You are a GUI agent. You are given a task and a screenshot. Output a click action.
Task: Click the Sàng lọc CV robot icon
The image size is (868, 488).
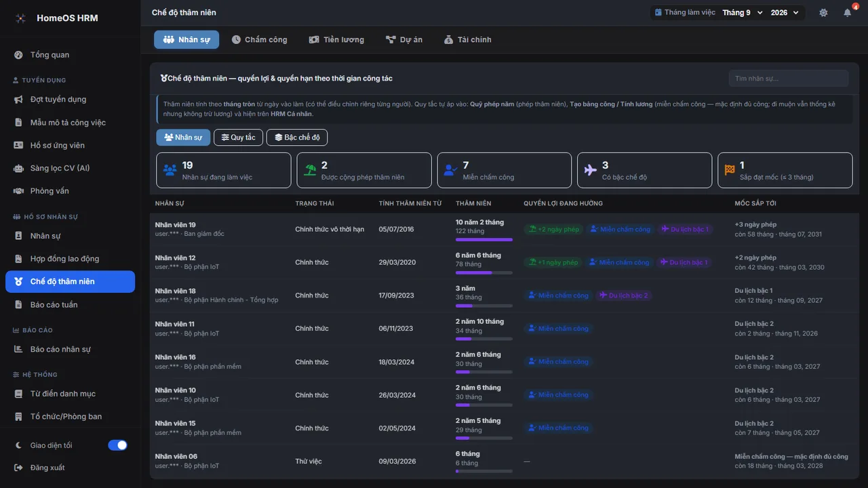pos(18,168)
